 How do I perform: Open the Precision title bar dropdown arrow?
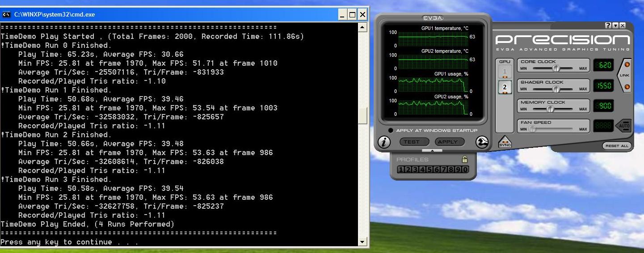pos(615,25)
